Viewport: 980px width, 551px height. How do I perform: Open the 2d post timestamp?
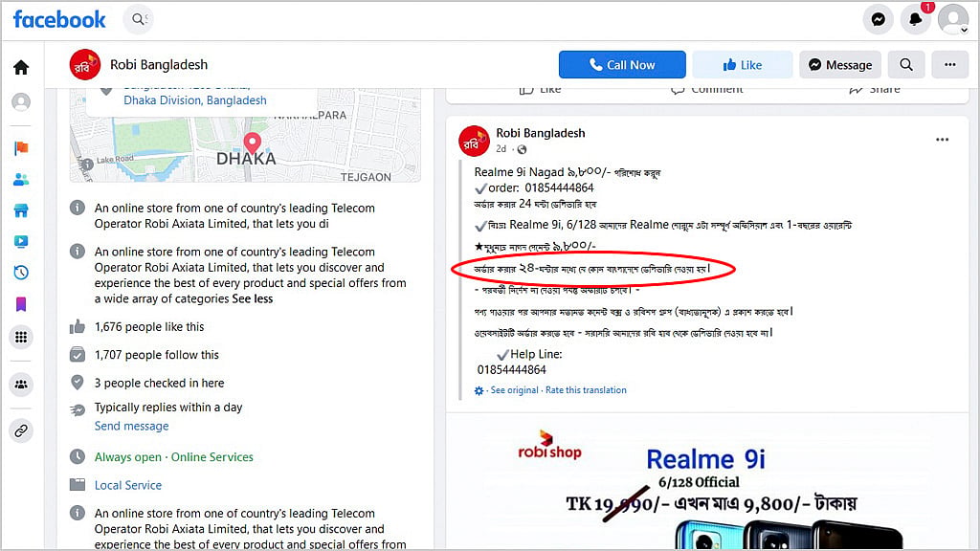(501, 148)
